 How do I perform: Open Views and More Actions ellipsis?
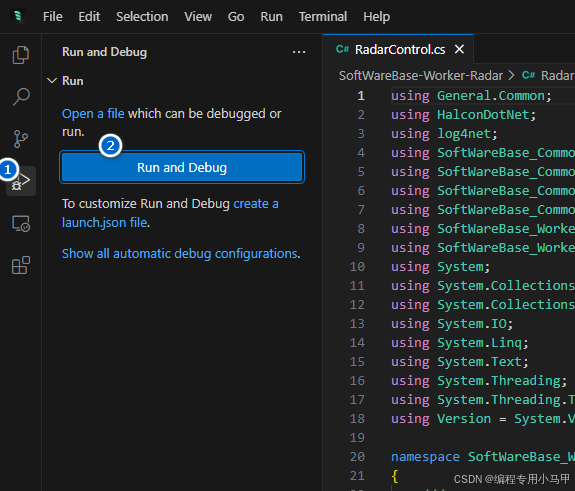tap(299, 52)
